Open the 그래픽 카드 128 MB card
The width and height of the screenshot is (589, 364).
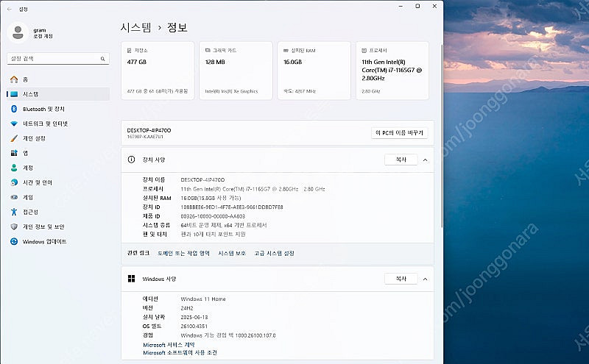(x=236, y=71)
